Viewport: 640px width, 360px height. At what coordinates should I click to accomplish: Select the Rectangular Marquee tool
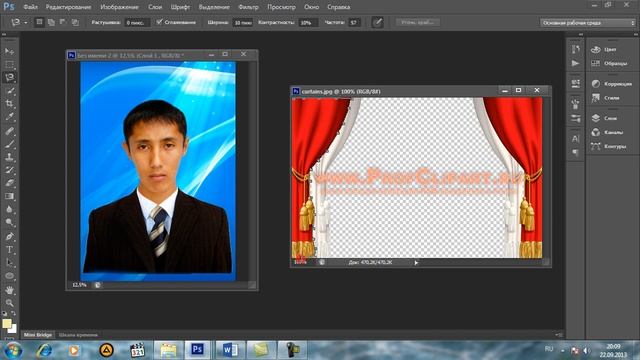[9, 64]
